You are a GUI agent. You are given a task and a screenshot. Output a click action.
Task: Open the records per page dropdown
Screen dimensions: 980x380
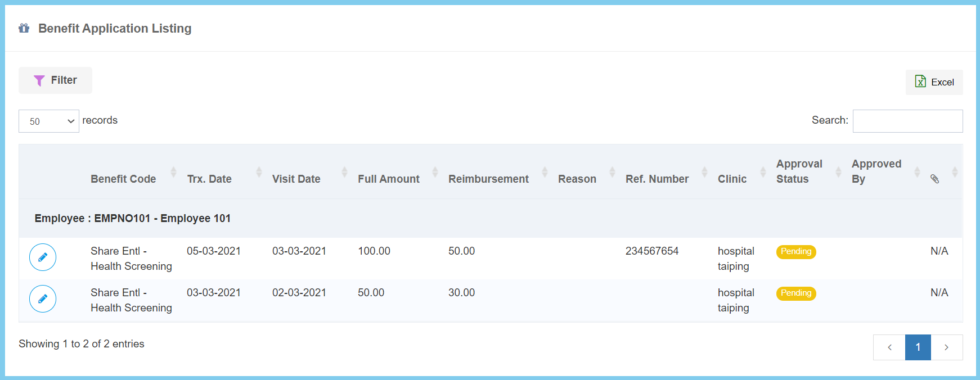click(49, 121)
